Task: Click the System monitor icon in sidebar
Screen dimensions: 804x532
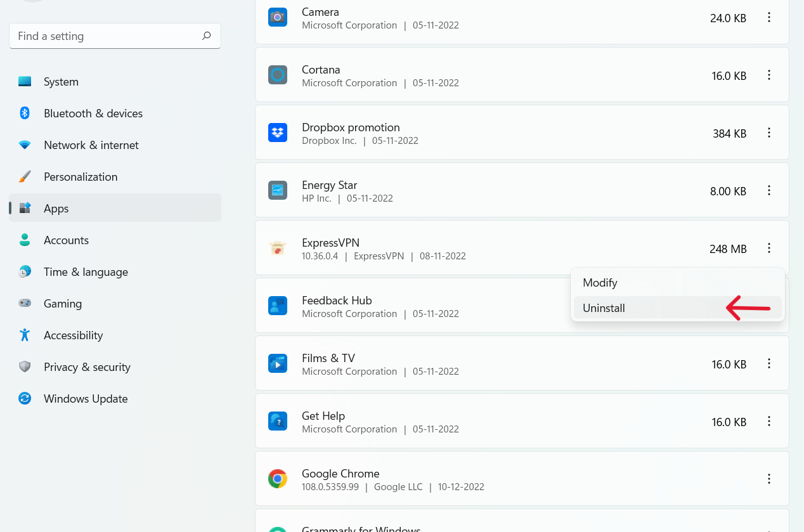Action: tap(25, 82)
